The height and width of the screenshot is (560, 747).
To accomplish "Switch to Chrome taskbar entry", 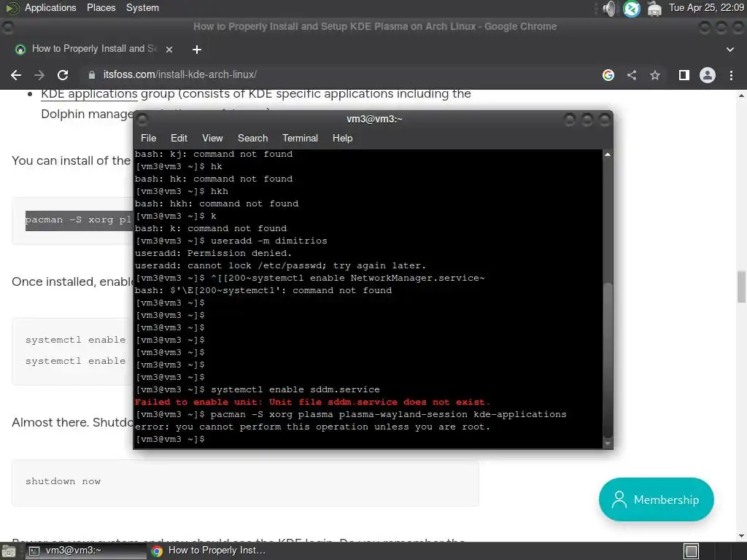I will point(208,551).
